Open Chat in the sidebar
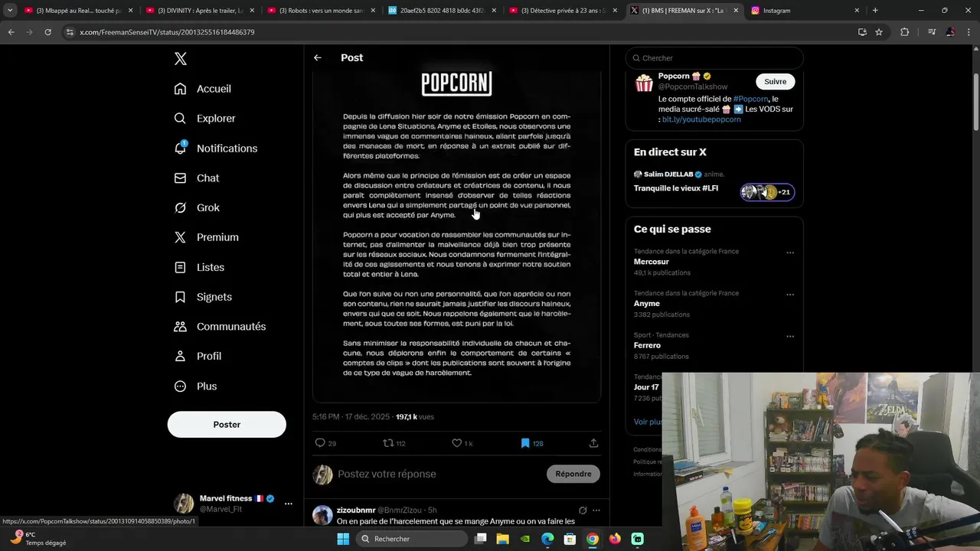 coord(197,178)
